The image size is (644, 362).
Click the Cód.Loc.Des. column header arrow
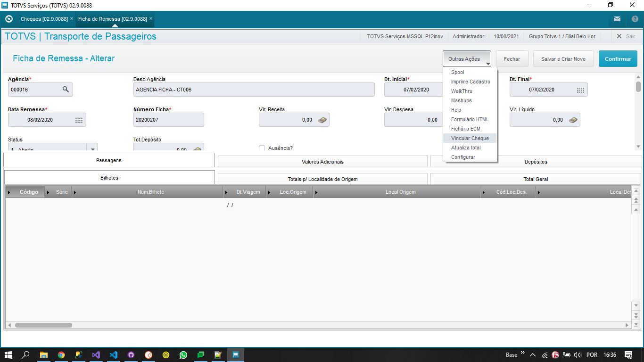[484, 192]
